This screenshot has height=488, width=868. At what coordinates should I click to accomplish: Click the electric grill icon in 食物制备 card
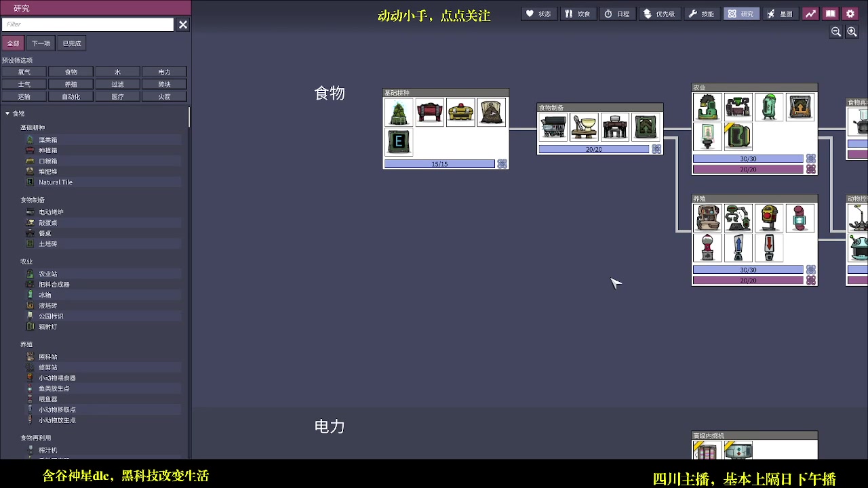[553, 127]
